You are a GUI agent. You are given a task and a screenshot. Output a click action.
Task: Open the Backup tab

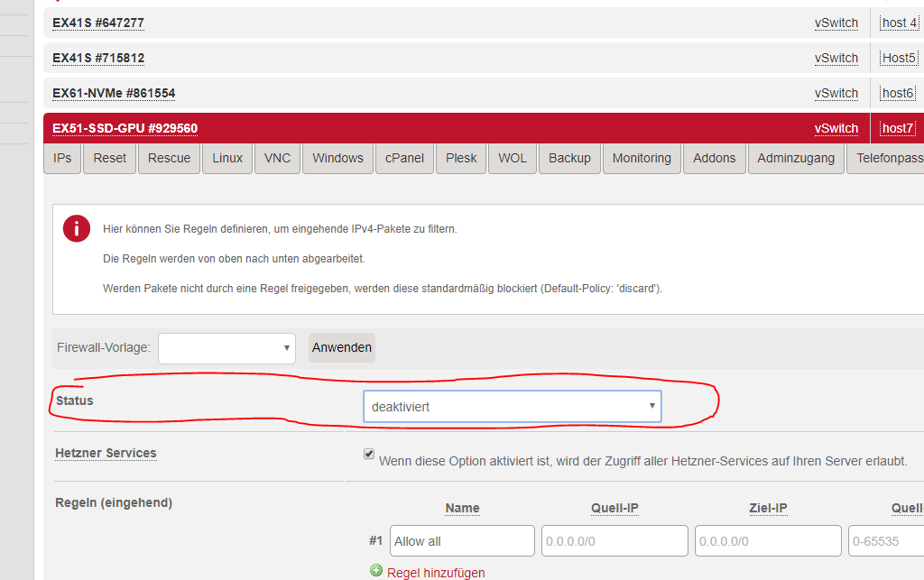569,158
